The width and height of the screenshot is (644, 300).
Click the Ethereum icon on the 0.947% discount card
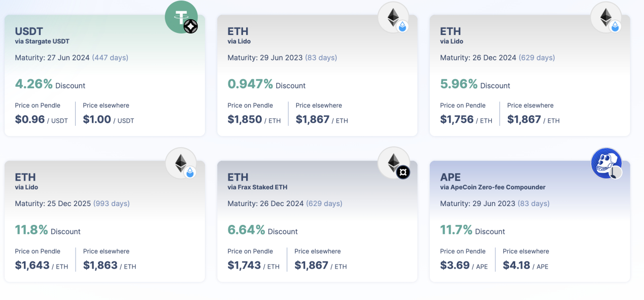(x=393, y=17)
